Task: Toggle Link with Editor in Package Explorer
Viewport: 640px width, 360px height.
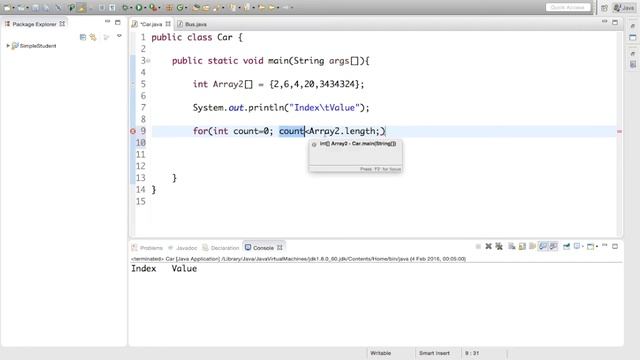Action: tap(93, 37)
